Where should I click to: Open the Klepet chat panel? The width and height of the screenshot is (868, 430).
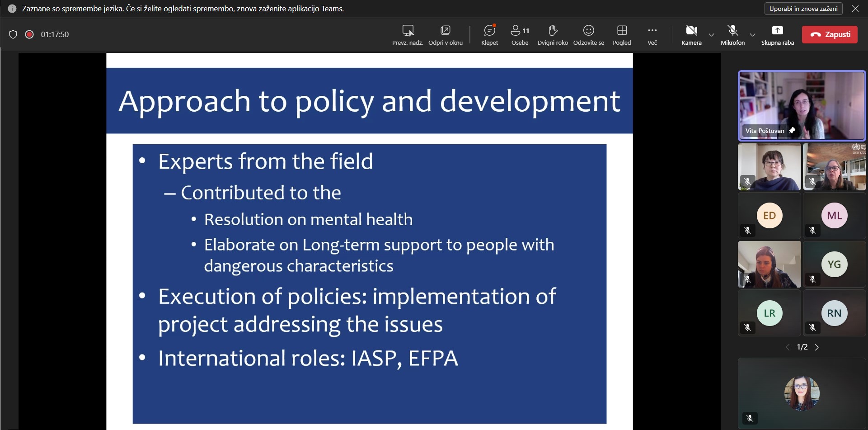coord(489,35)
